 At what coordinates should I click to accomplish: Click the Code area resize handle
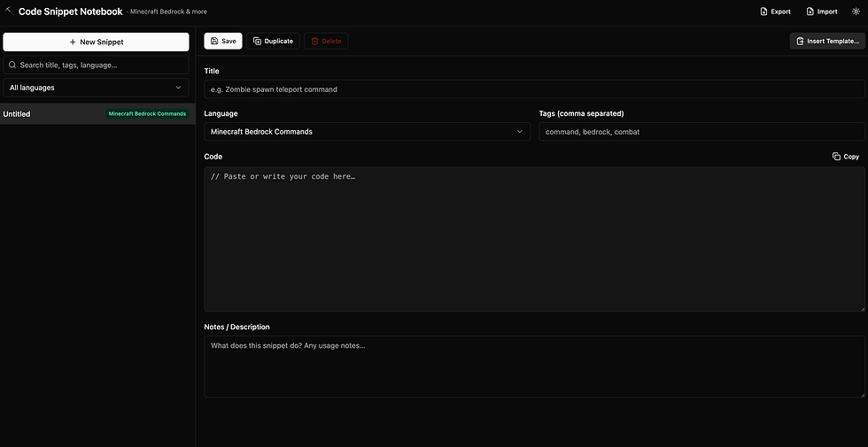coord(862,308)
